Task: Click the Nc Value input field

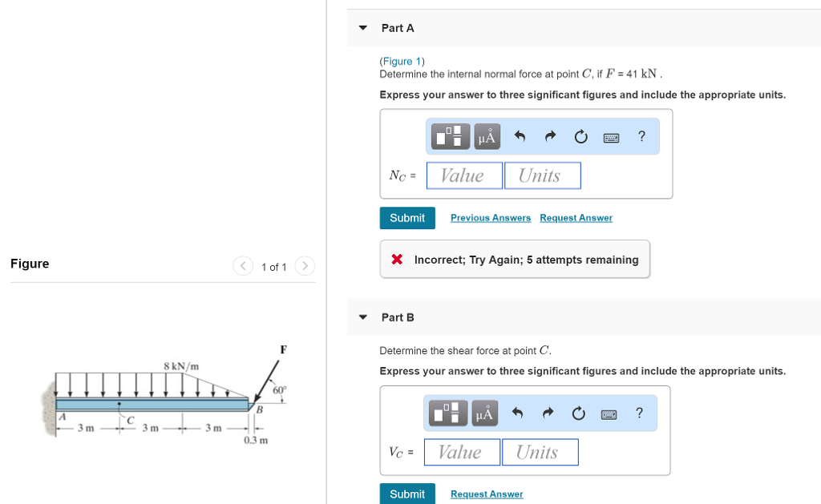Action: coord(464,175)
